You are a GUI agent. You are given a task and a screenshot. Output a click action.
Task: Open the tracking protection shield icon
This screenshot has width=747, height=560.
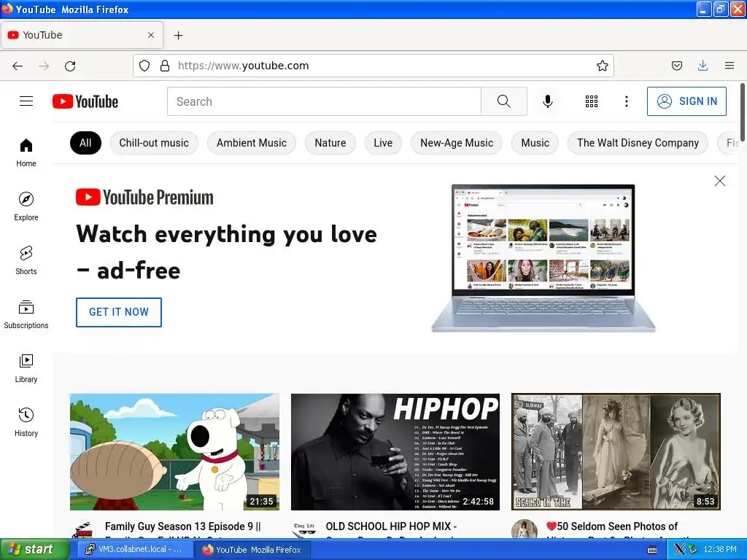144,66
